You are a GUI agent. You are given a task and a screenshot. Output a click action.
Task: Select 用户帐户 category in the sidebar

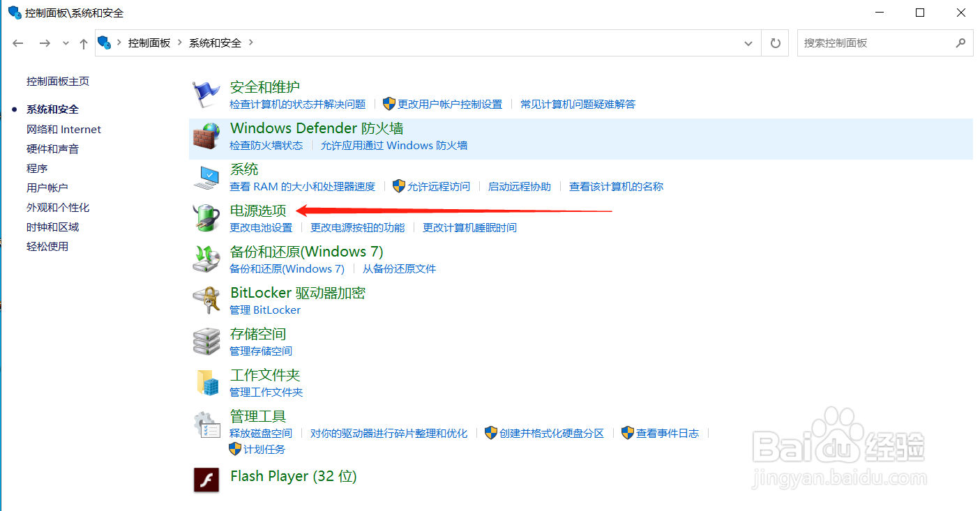pos(47,188)
